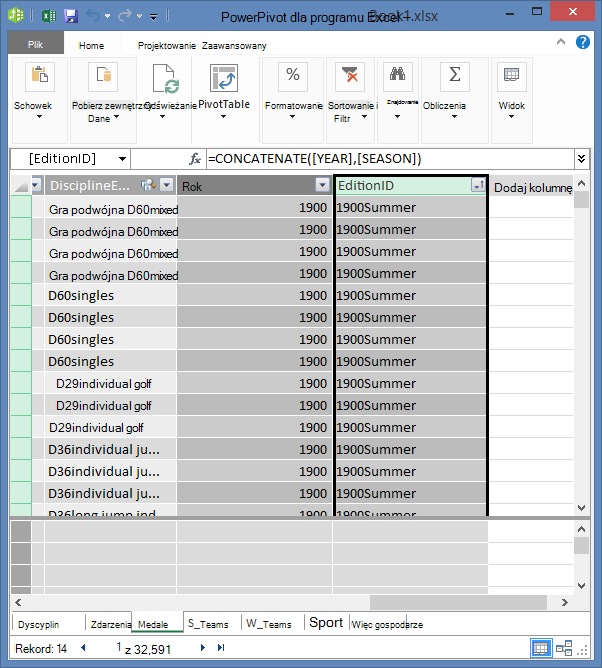The image size is (602, 668).
Task: Switch to the Zdarzenia sheet tab
Action: click(x=110, y=625)
